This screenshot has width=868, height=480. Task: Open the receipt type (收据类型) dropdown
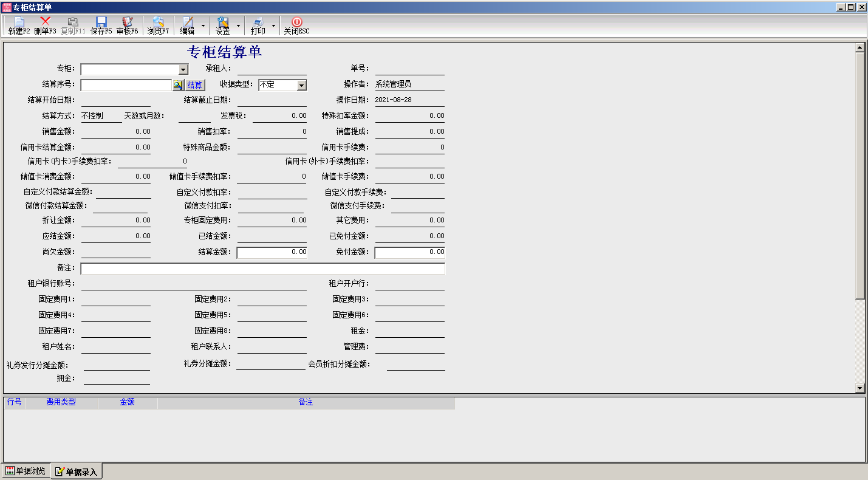301,86
